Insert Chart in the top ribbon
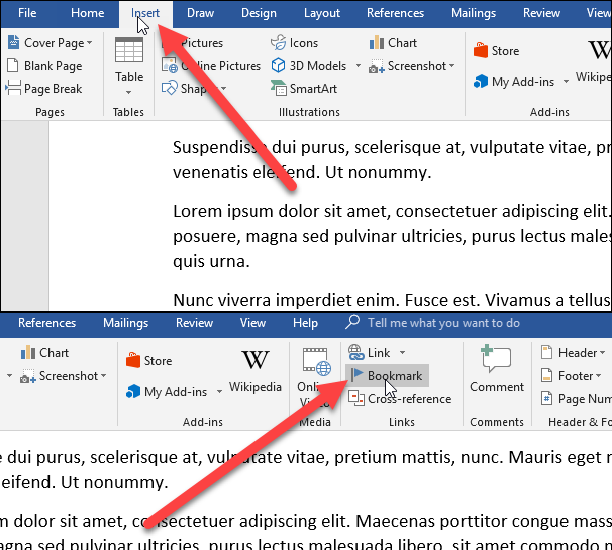The height and width of the screenshot is (550, 612). (x=393, y=43)
